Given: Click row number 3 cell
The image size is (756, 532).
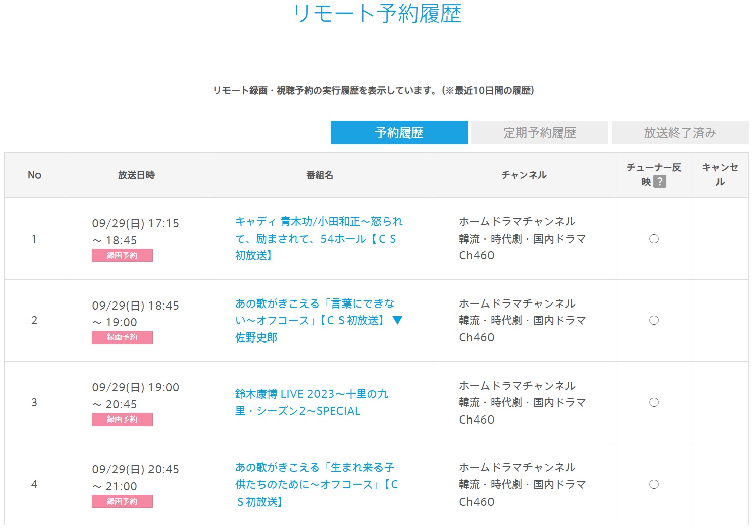Looking at the screenshot, I should (34, 402).
